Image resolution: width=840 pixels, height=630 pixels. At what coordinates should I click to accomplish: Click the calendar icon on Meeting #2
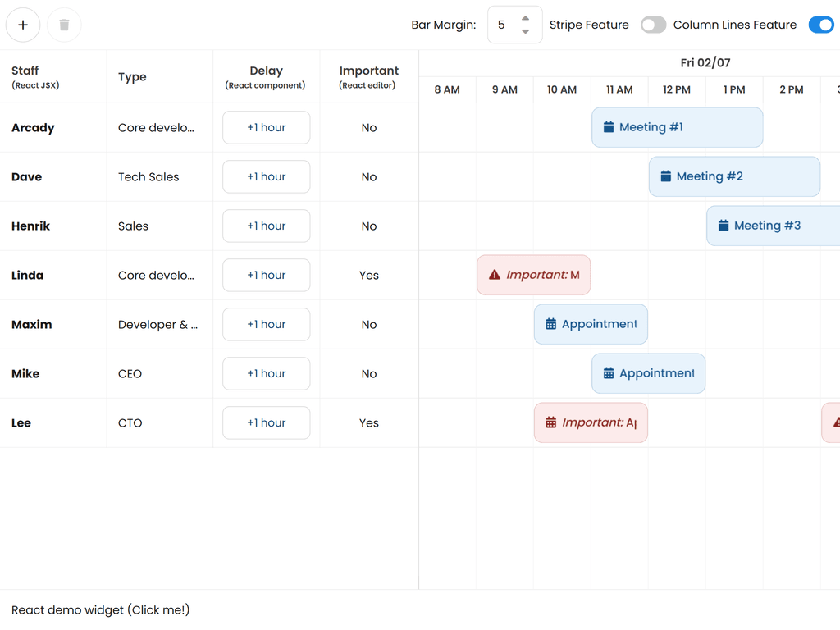pyautogui.click(x=666, y=176)
